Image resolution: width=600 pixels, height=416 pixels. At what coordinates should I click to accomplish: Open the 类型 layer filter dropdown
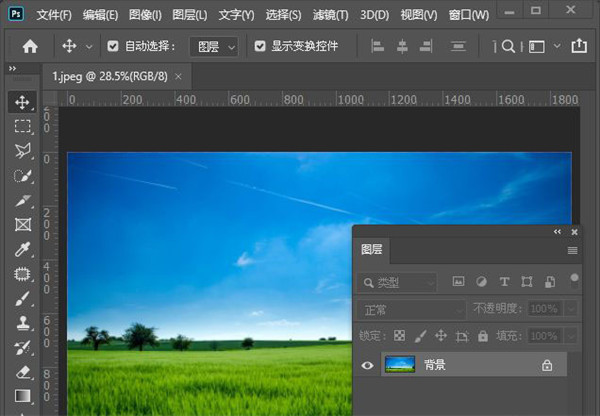tap(399, 283)
